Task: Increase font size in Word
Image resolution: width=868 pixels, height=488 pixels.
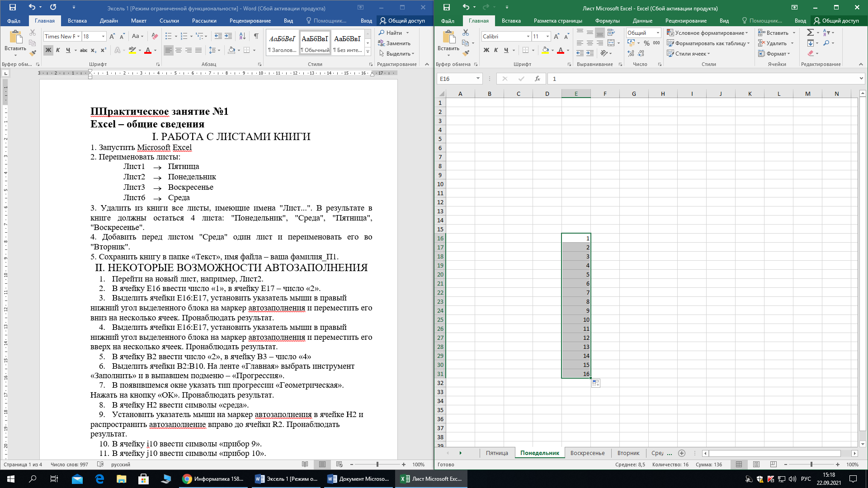Action: [112, 36]
